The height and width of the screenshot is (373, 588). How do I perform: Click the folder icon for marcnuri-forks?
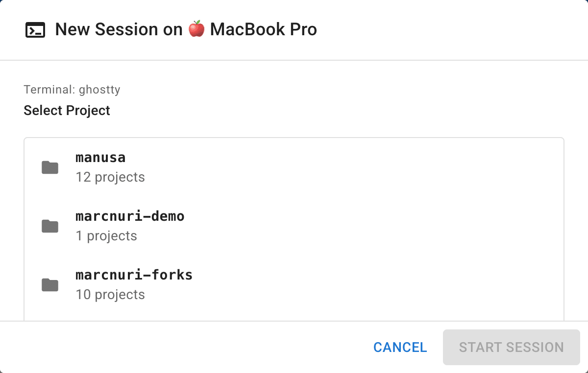[49, 285]
